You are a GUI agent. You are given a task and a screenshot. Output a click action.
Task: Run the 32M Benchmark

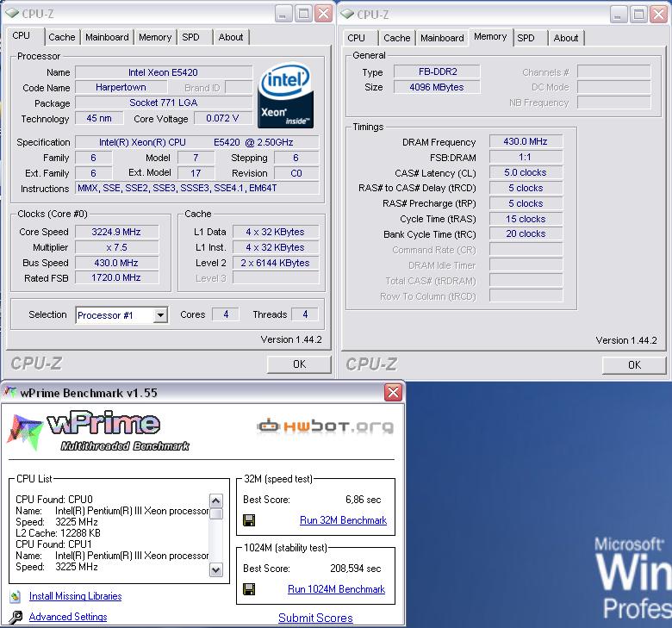click(x=343, y=520)
